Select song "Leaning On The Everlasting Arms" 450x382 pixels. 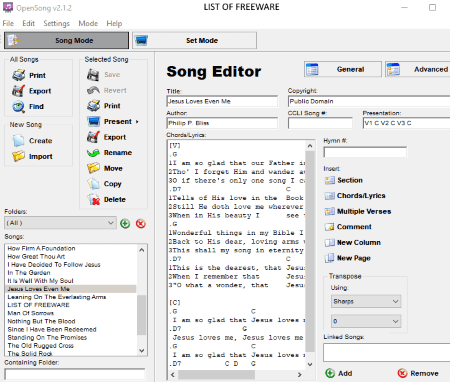point(57,297)
